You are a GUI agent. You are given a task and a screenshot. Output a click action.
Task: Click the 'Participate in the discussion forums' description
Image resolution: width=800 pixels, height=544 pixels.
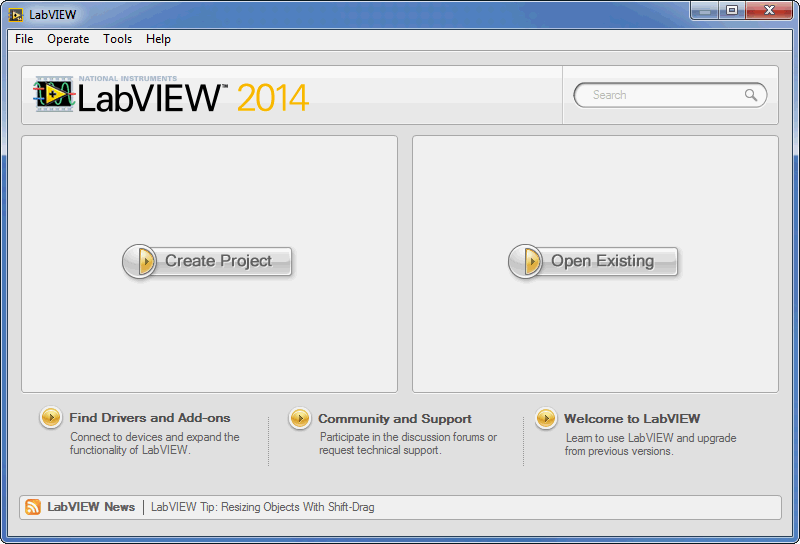(408, 443)
